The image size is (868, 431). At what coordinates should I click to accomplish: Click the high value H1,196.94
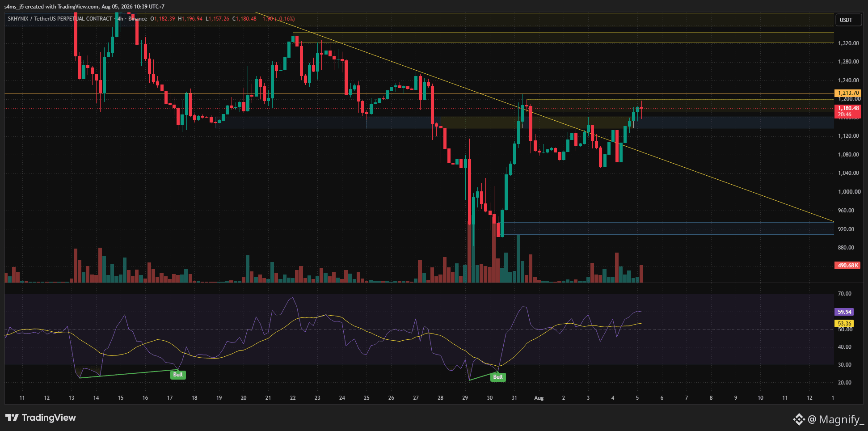(190, 19)
